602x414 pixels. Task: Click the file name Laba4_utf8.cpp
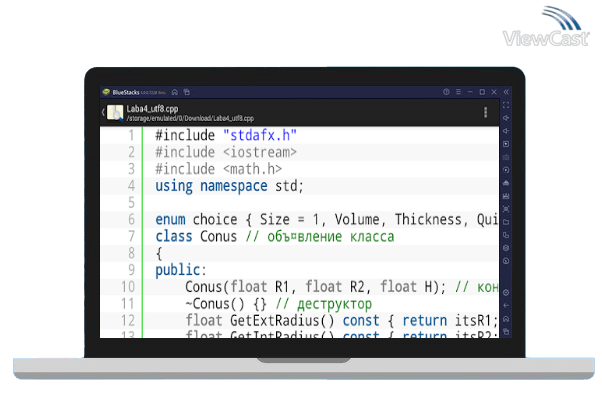tap(152, 109)
